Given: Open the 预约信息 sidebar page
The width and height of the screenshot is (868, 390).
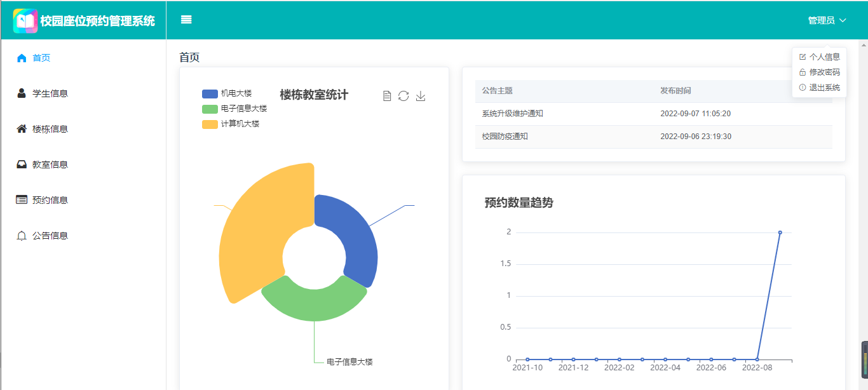Looking at the screenshot, I should pos(50,200).
